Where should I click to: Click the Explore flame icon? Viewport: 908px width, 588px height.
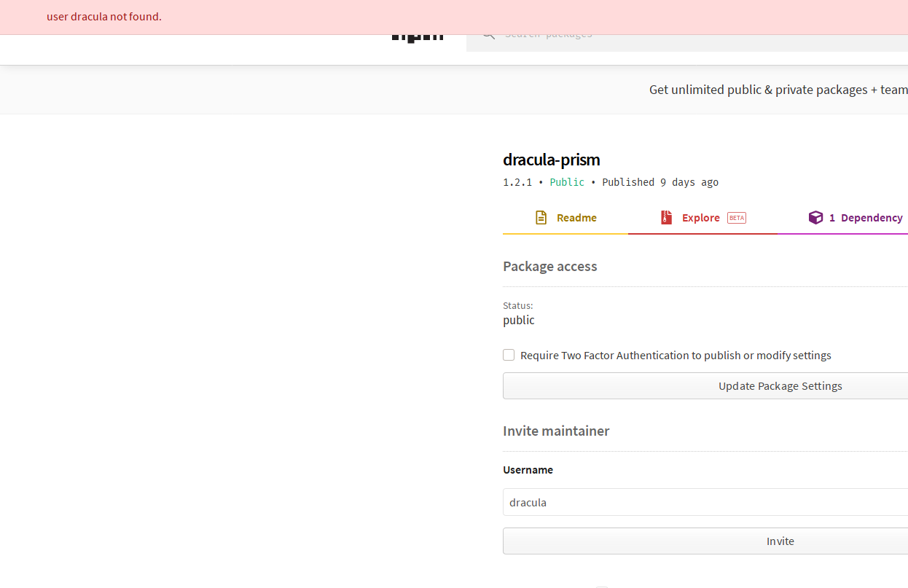tap(666, 217)
